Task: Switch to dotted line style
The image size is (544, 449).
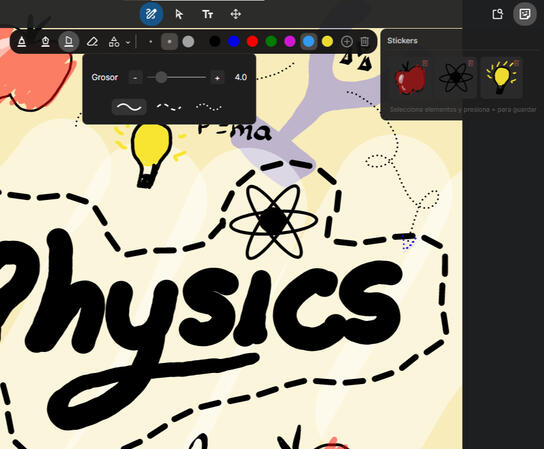Action: [x=209, y=107]
